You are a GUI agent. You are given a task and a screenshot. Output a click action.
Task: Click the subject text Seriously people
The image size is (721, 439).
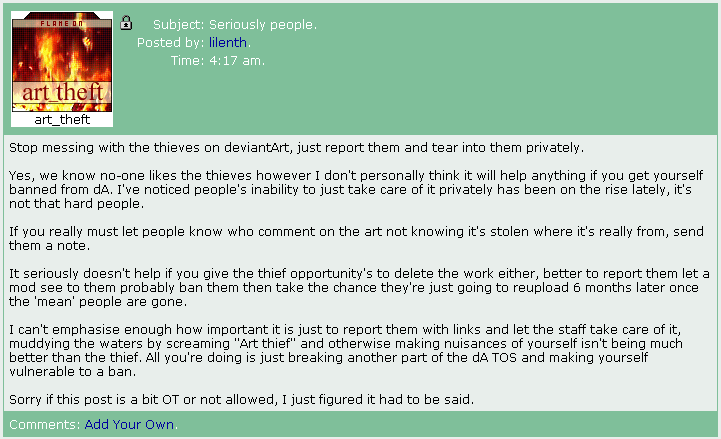pyautogui.click(x=263, y=24)
